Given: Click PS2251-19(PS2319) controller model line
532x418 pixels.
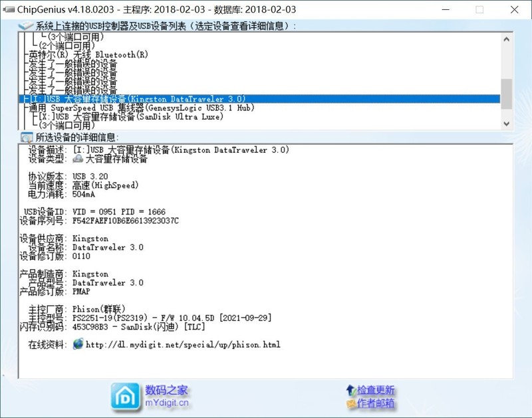Looking at the screenshot, I should point(172,318).
